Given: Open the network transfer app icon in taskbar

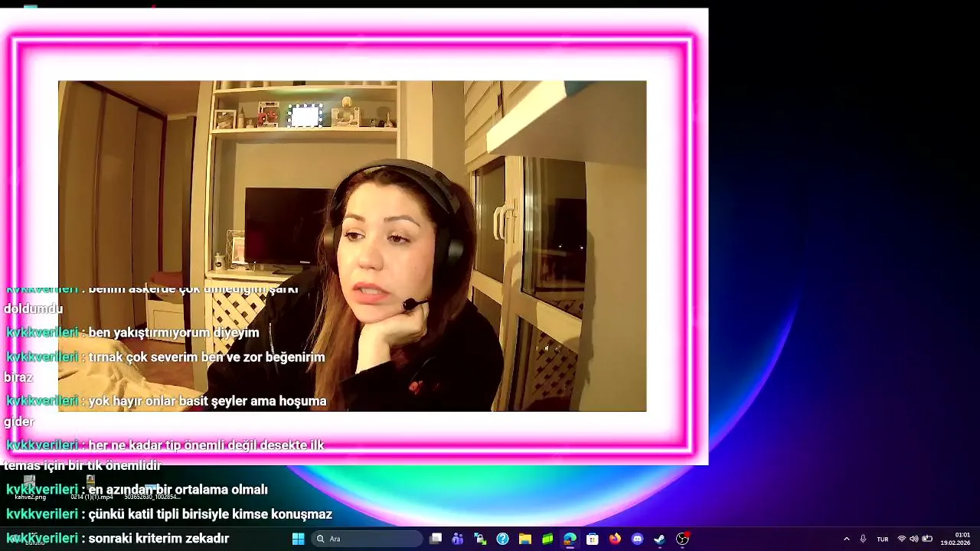Looking at the screenshot, I should point(480,539).
